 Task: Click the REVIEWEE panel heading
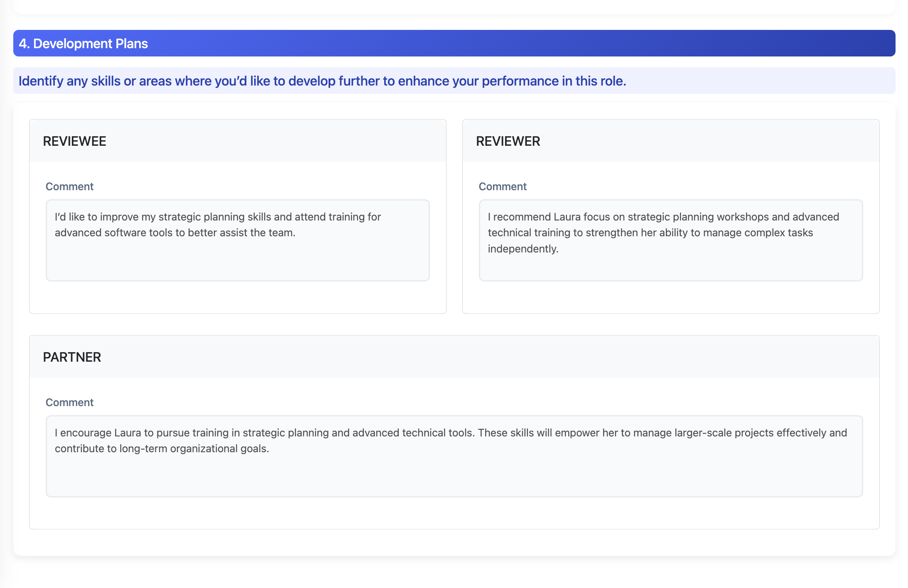point(75,141)
